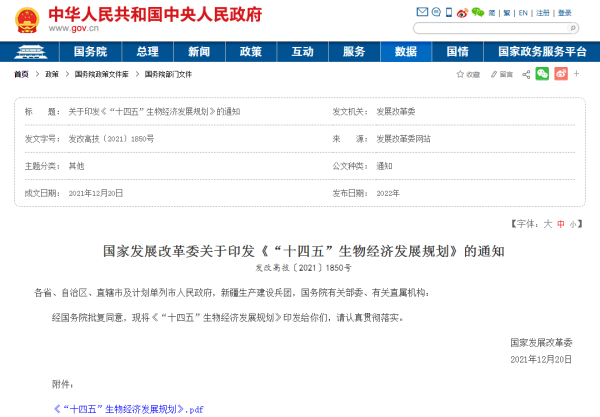
Task: Click the email envelope icon in header
Action: (x=422, y=12)
